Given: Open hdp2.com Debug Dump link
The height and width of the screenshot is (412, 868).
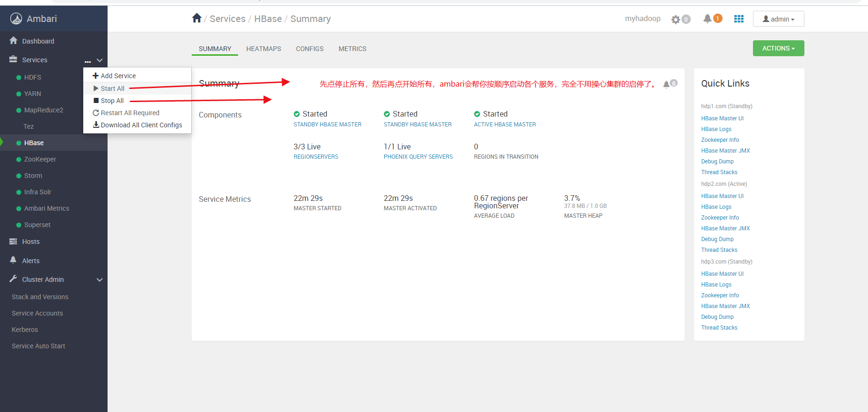Looking at the screenshot, I should pos(717,239).
